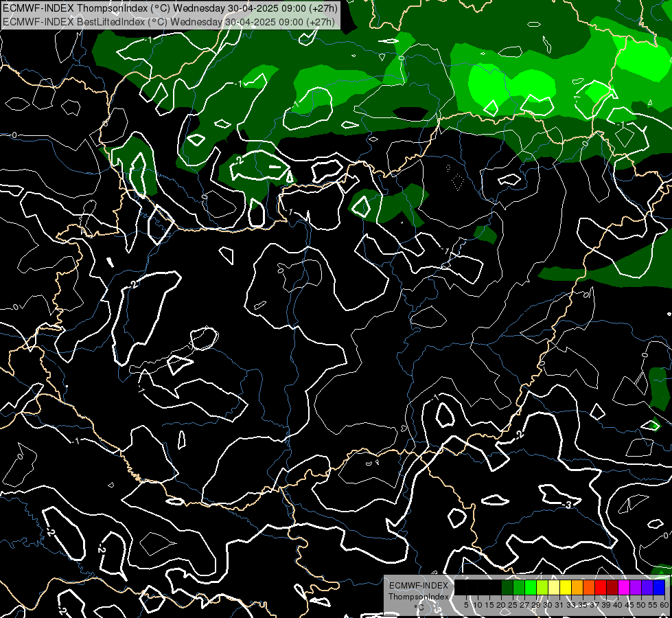Click the purple 45-50 legend swatch
Image resolution: width=672 pixels, height=618 pixels.
tap(636, 587)
